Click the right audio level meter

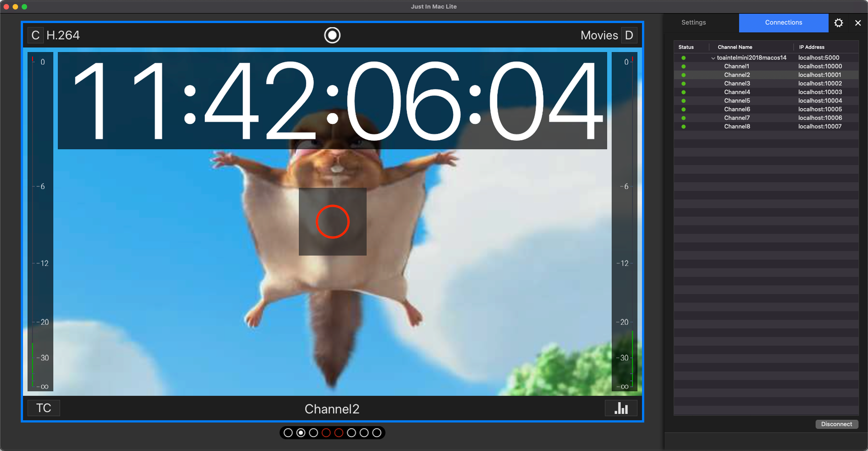tap(624, 222)
